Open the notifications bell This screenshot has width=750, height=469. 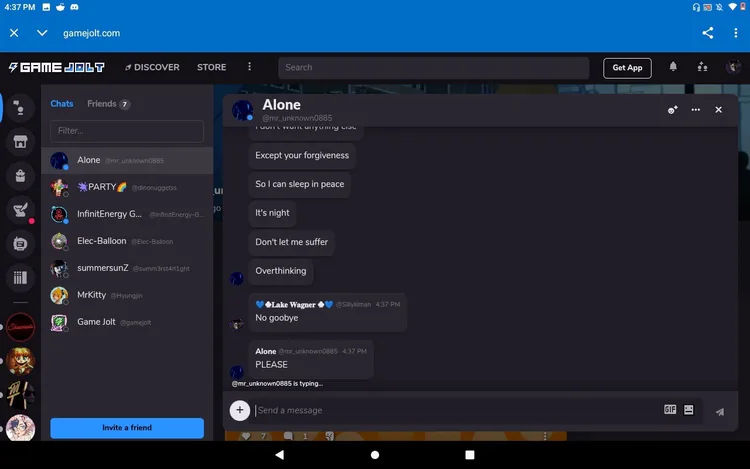pyautogui.click(x=673, y=66)
